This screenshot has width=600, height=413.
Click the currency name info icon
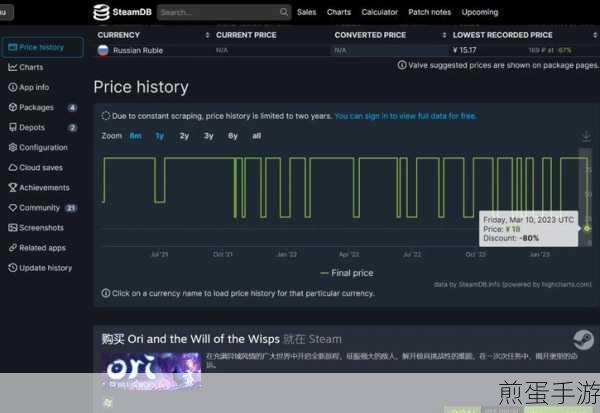pos(106,293)
